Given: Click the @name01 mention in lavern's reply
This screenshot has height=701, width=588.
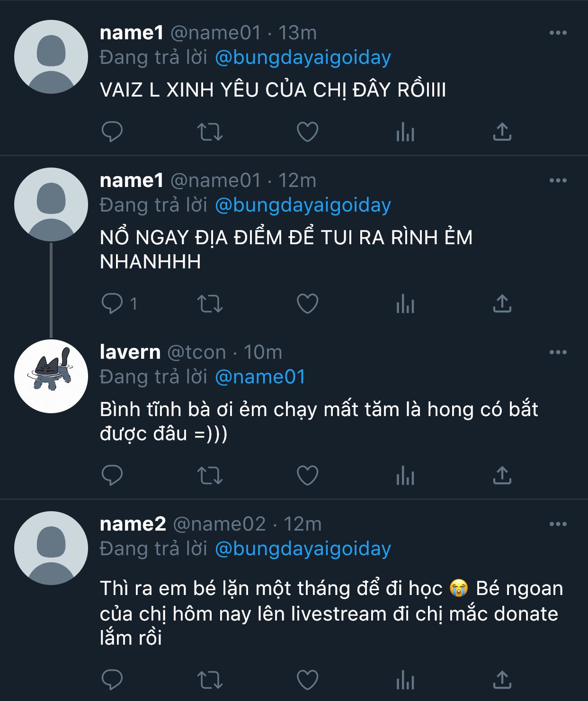Looking at the screenshot, I should coord(260,377).
